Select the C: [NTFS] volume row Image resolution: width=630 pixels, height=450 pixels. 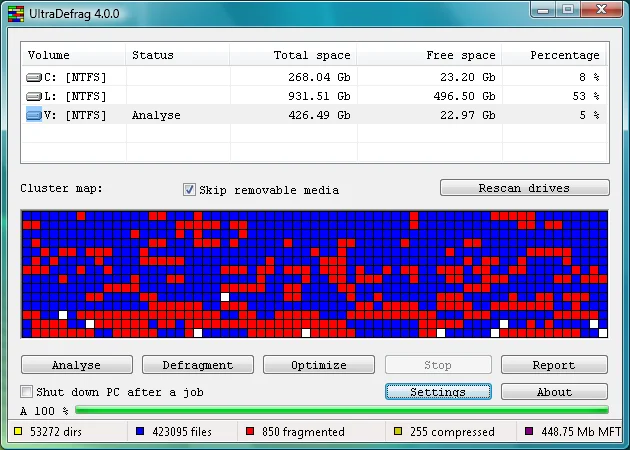314,77
